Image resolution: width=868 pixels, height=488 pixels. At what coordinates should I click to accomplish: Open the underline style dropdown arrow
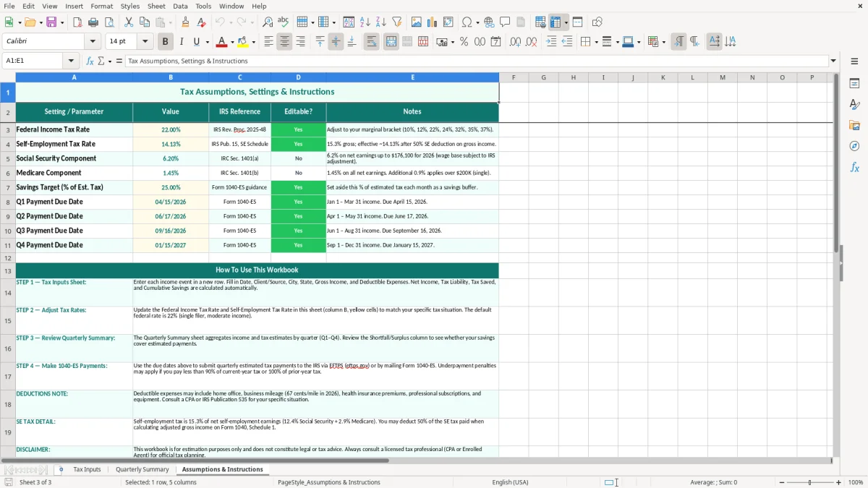tap(207, 42)
